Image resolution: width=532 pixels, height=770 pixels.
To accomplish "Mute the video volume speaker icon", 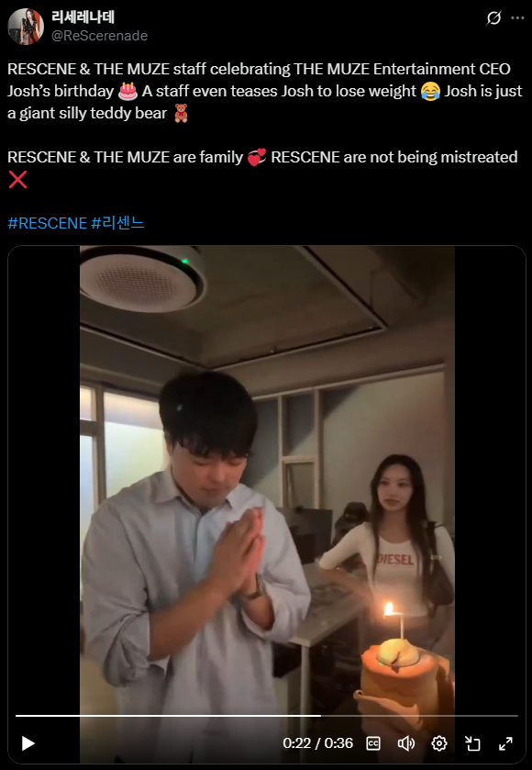I will 405,743.
